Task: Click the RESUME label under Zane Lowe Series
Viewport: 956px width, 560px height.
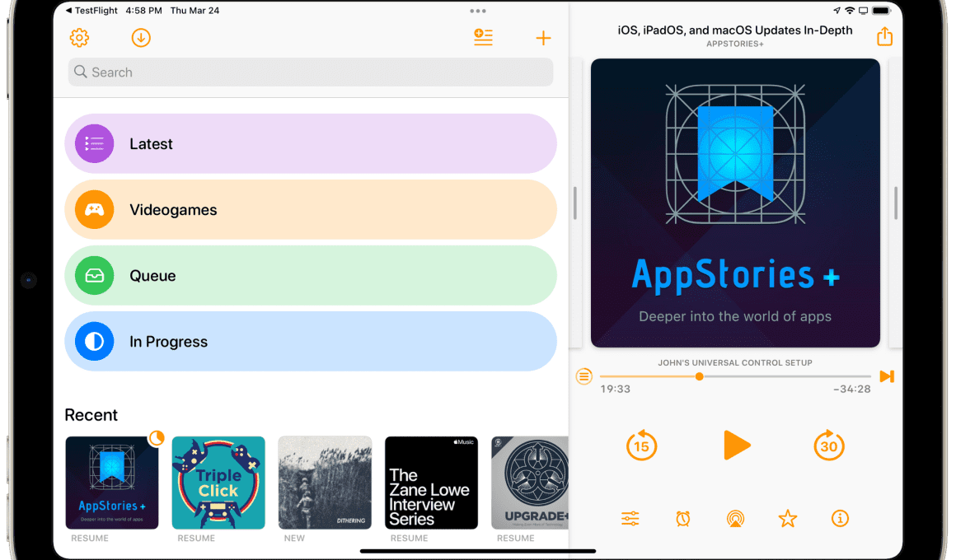Action: coord(409,538)
